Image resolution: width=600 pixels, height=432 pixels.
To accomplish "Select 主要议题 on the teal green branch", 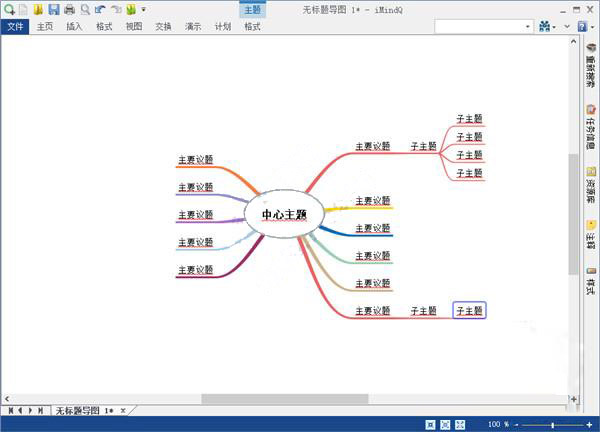I will pos(373,256).
